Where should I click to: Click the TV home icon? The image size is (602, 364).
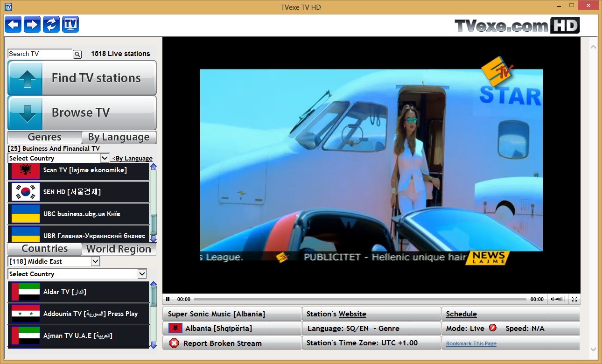(70, 24)
